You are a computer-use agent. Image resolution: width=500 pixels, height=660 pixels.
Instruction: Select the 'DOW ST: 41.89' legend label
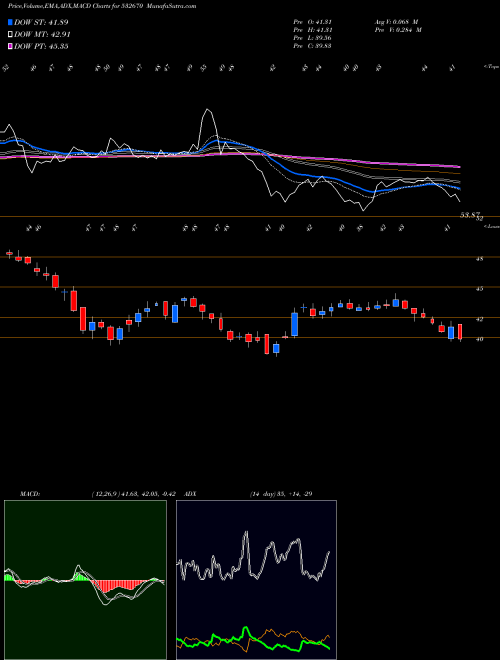(41, 22)
